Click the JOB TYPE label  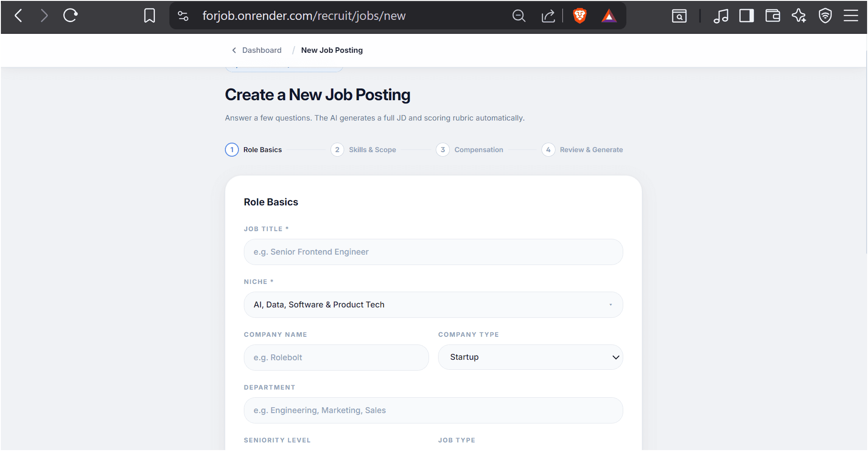[x=457, y=440]
